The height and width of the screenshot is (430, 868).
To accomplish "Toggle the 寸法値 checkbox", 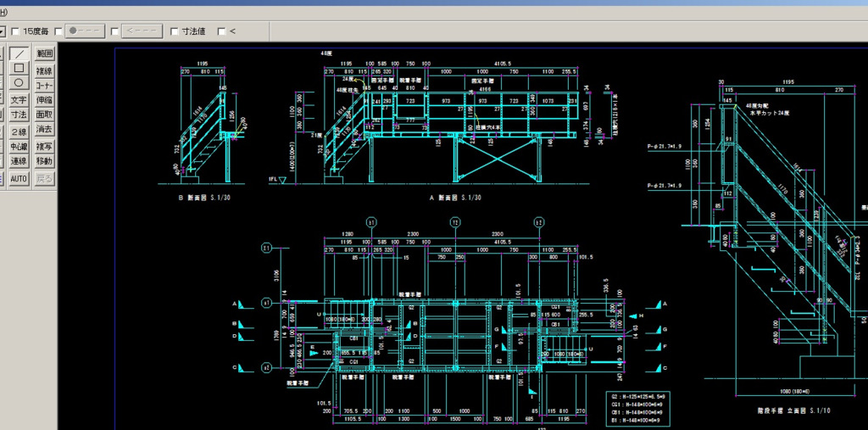I will 175,31.
